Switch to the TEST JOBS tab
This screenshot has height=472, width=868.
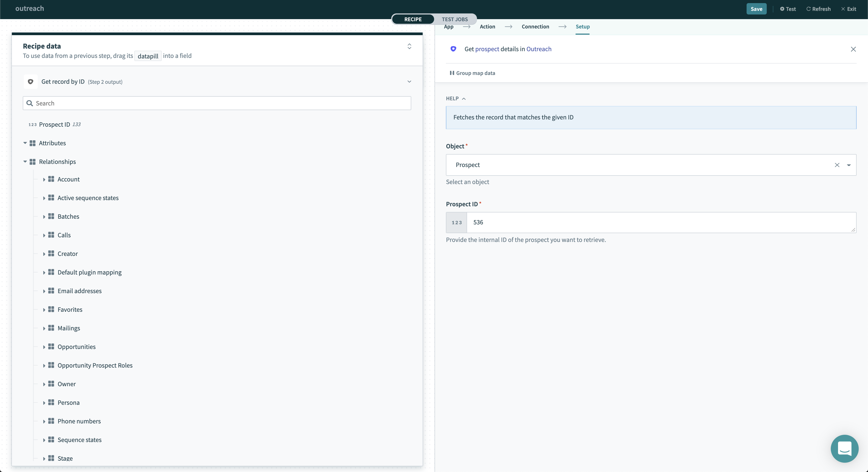[x=455, y=19]
